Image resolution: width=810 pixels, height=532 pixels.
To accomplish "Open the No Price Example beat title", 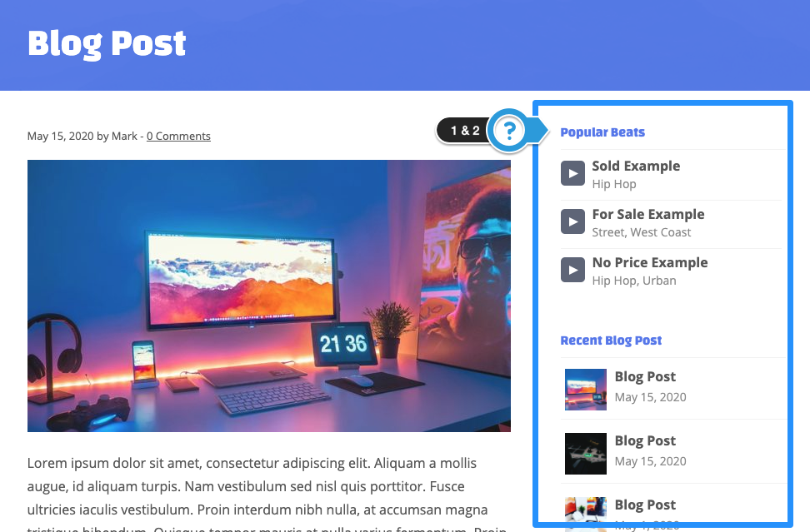I will (650, 262).
